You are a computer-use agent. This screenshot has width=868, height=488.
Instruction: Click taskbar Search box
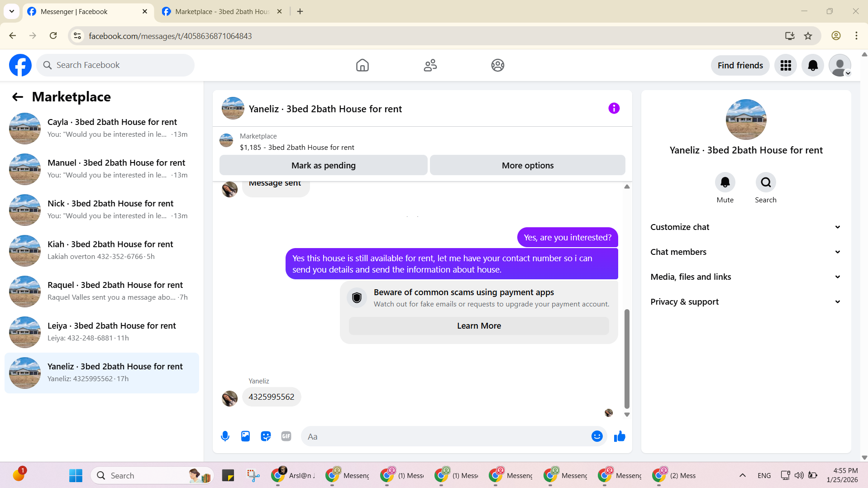click(x=152, y=475)
